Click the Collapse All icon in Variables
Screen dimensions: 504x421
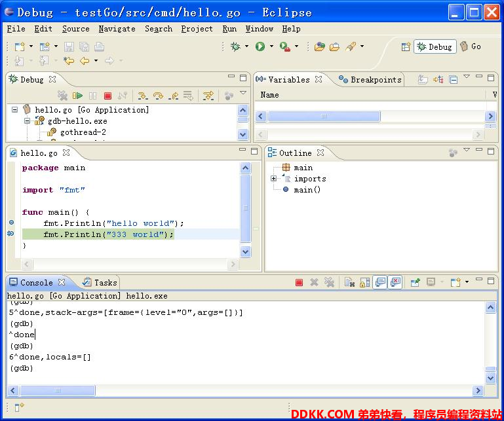click(x=454, y=79)
